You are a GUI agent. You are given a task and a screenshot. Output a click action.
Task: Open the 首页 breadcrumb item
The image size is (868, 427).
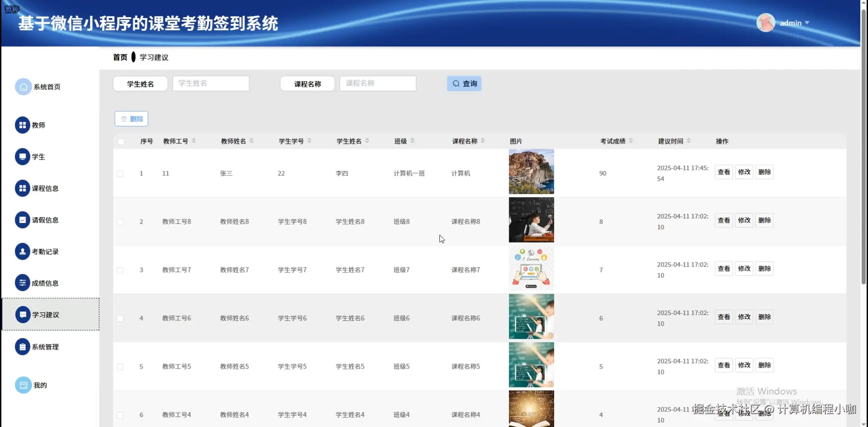click(x=119, y=57)
